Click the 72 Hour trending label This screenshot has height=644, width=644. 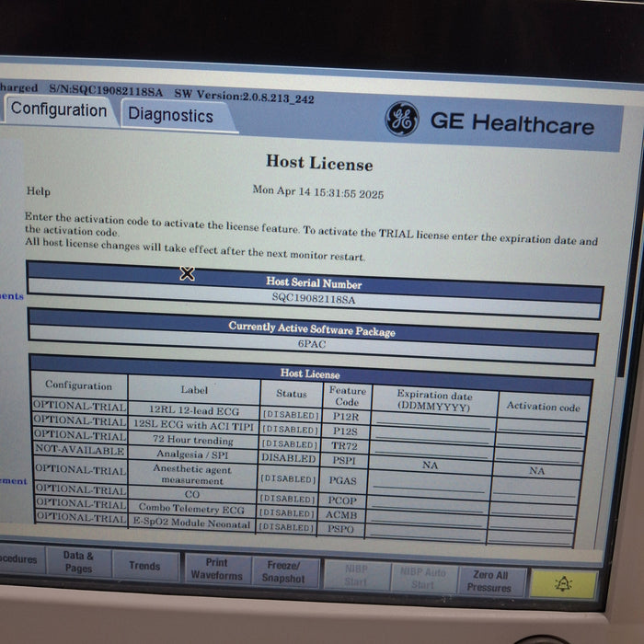[x=193, y=440]
